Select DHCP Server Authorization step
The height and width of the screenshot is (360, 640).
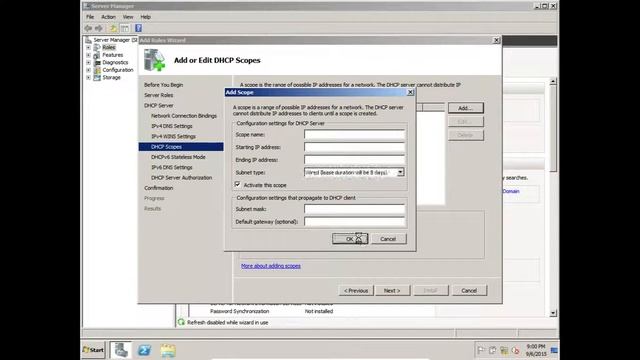click(181, 178)
